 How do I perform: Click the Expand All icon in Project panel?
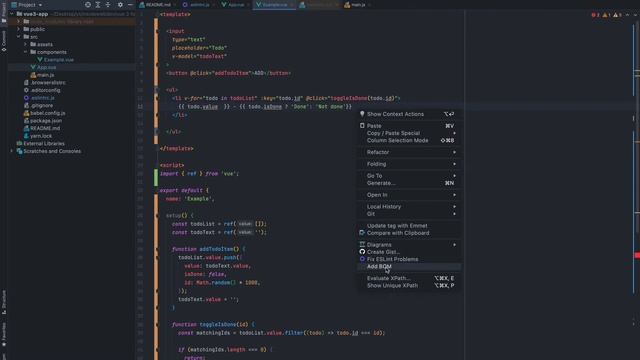pyautogui.click(x=98, y=4)
